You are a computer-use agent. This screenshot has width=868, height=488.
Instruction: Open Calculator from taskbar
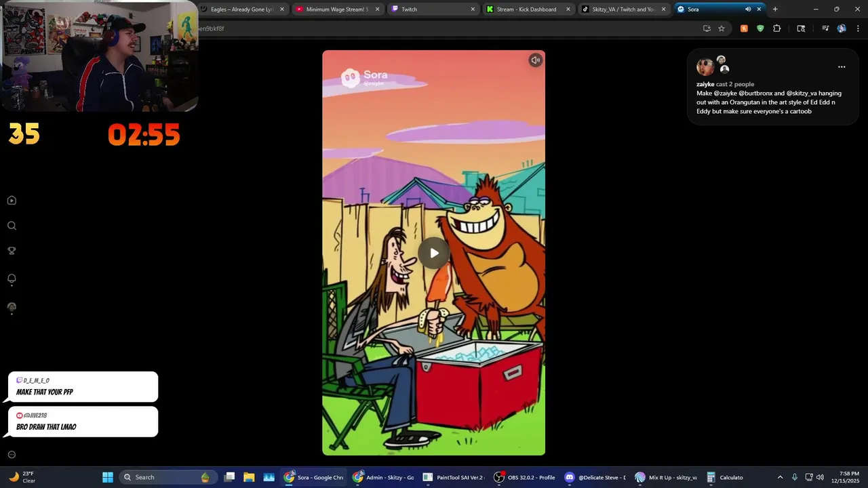coord(725,477)
